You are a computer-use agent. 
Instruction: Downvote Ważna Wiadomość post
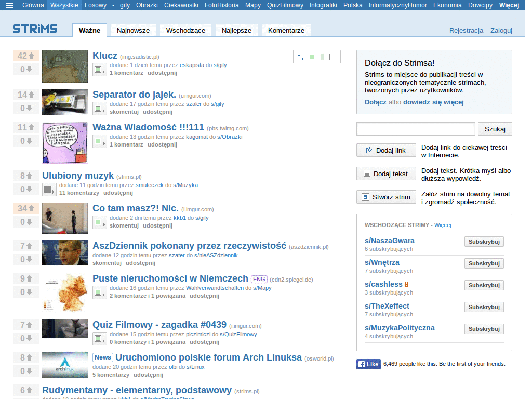pos(26,141)
